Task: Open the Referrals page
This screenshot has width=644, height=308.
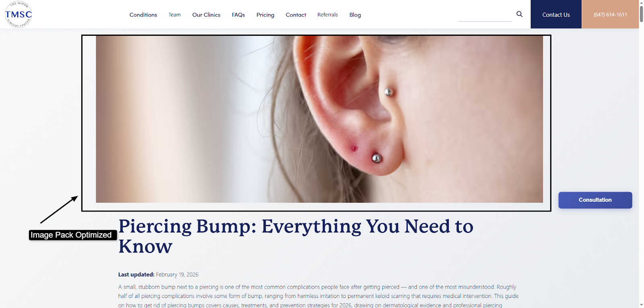Action: coord(328,15)
